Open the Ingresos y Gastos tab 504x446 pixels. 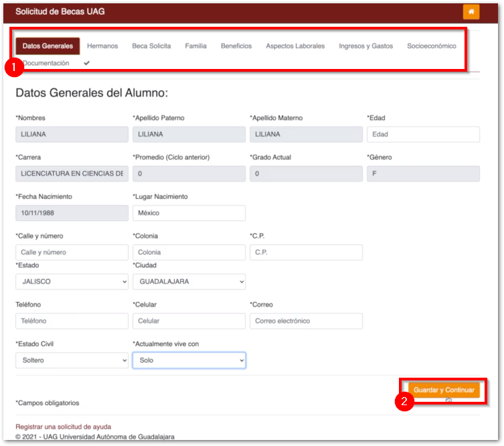point(366,46)
